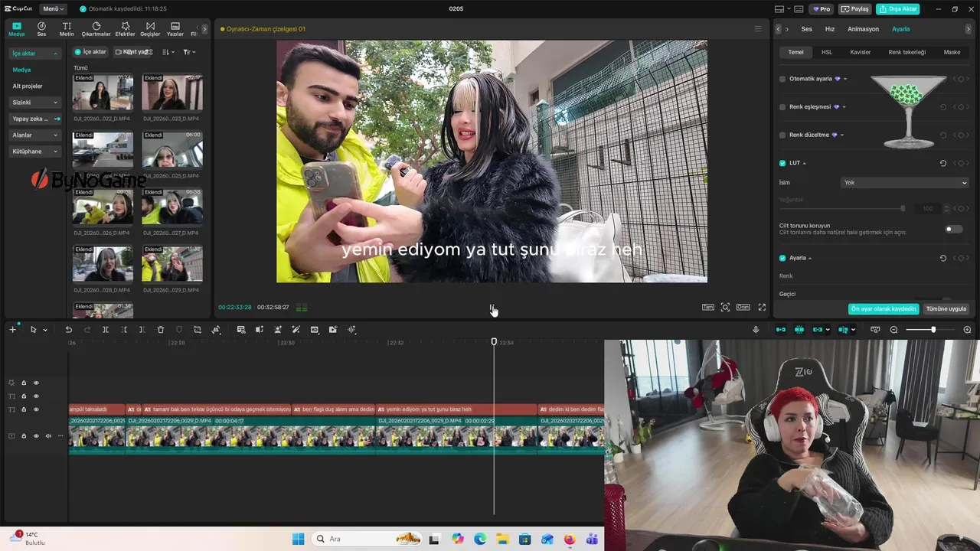This screenshot has height=551, width=980.
Task: Click the split clip tool icon
Action: click(x=106, y=330)
